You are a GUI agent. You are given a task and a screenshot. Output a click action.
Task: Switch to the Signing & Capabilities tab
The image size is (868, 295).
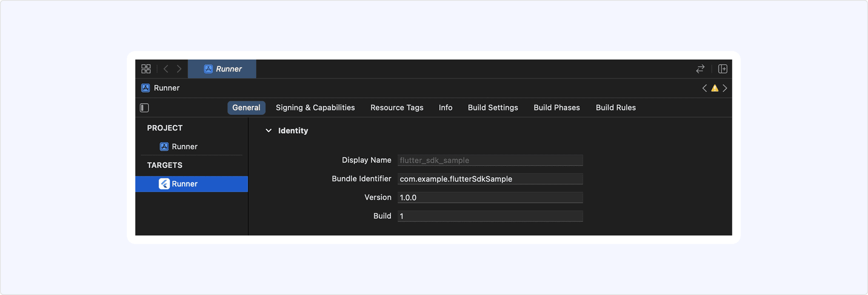pos(315,108)
